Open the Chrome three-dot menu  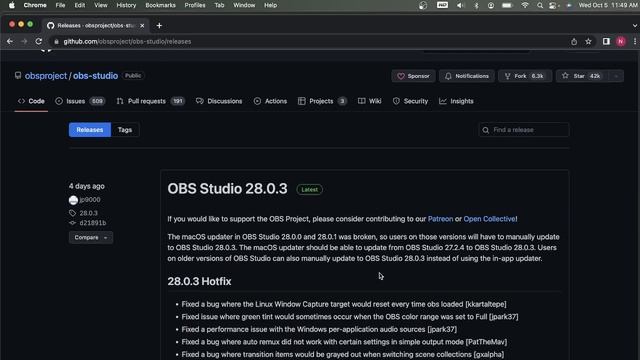point(635,41)
